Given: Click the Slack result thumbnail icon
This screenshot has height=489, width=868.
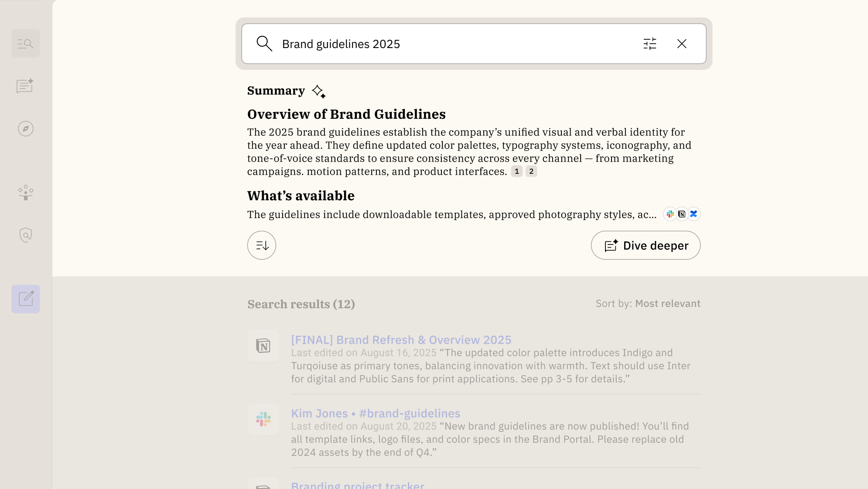Looking at the screenshot, I should click(x=263, y=419).
